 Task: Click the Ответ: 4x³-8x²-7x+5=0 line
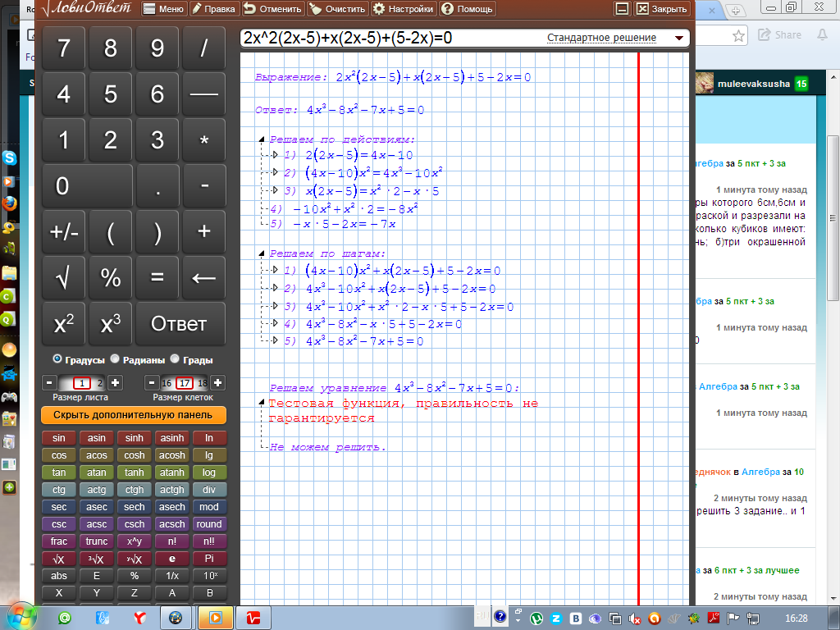coord(340,110)
